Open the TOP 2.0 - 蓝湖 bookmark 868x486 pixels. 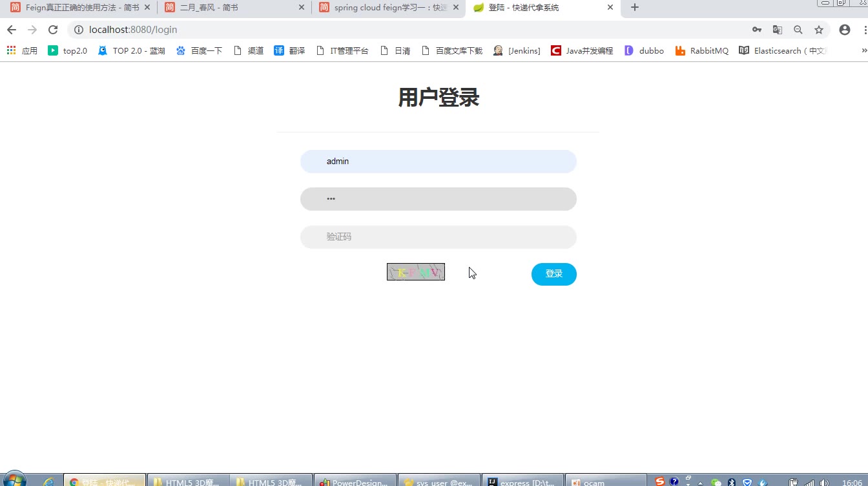click(x=132, y=50)
